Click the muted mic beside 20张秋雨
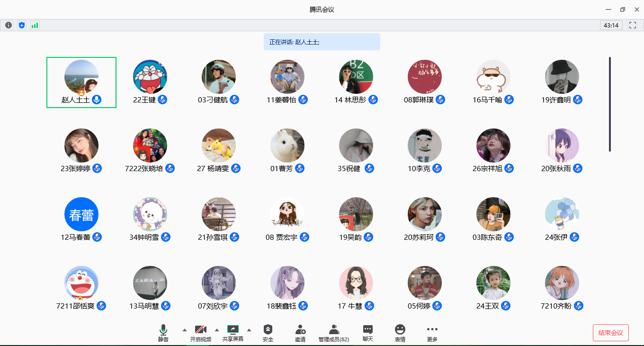 coord(578,168)
